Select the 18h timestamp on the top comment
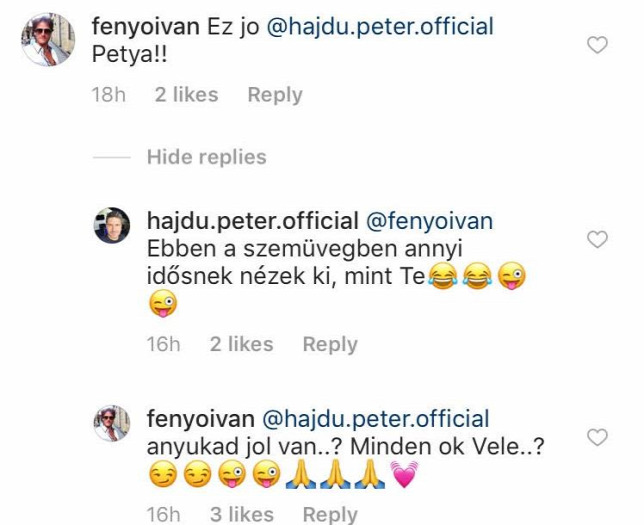The height and width of the screenshot is (525, 644). tap(109, 95)
